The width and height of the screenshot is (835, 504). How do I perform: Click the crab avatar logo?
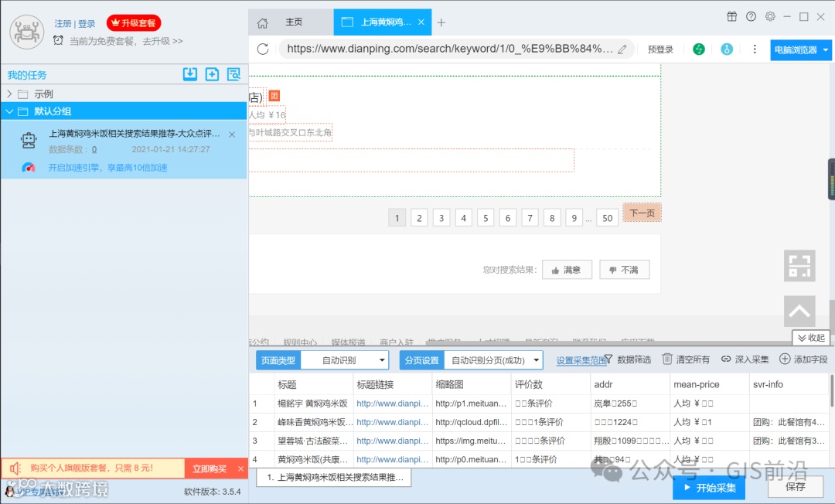click(26, 32)
